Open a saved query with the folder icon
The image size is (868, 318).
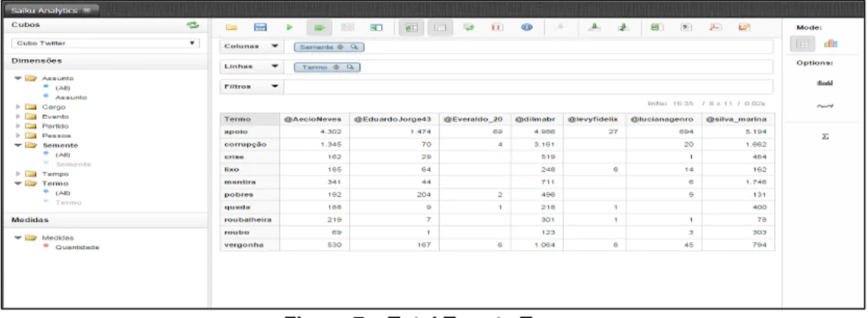[231, 27]
